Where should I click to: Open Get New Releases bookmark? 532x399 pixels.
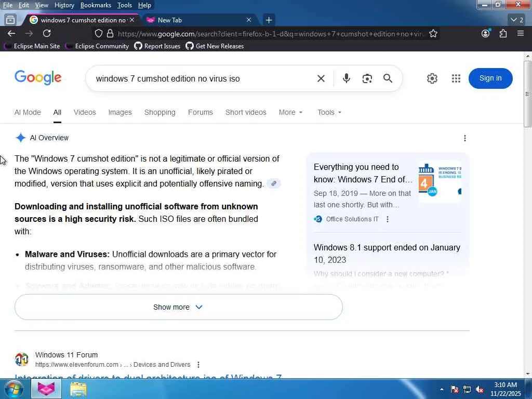[x=215, y=46]
